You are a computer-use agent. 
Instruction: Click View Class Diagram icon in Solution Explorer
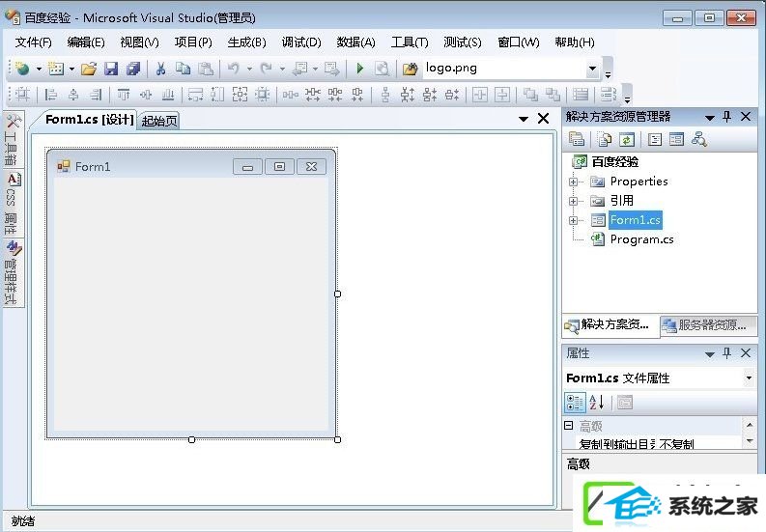pyautogui.click(x=699, y=140)
